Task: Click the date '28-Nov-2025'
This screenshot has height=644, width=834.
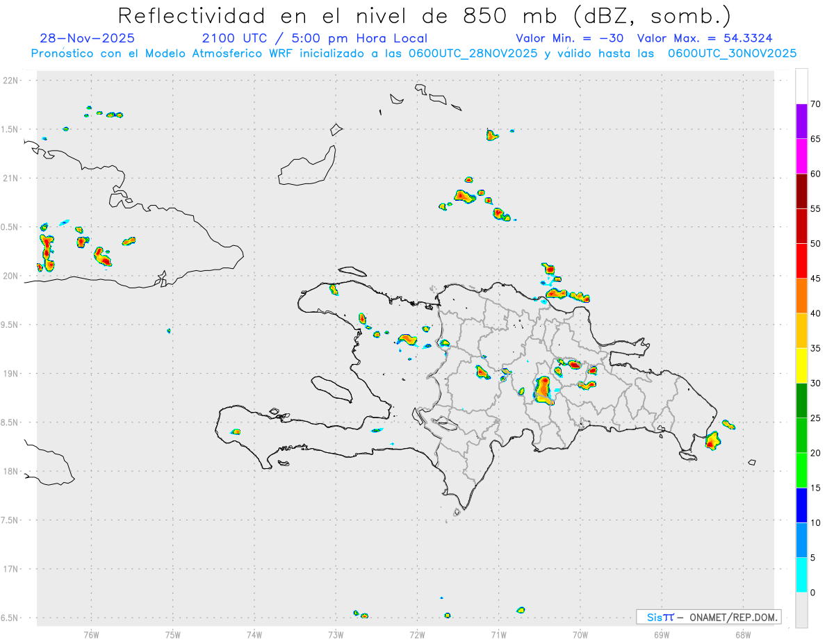Action: (88, 38)
